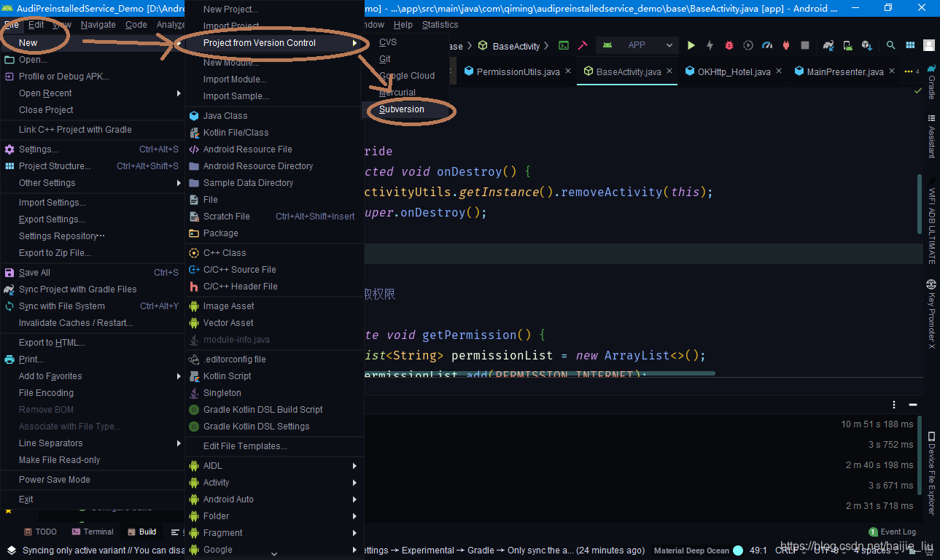Open the APP run configuration dropdown
The image size is (940, 560).
point(637,45)
